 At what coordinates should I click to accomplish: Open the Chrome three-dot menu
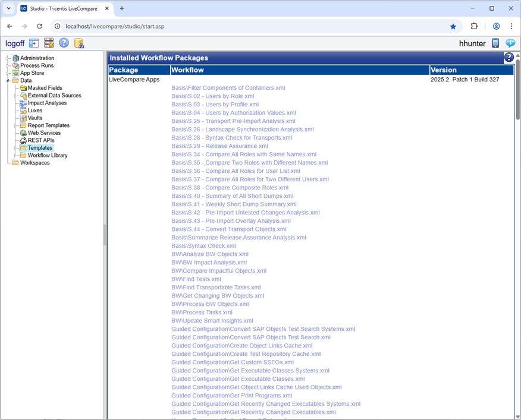tap(512, 27)
